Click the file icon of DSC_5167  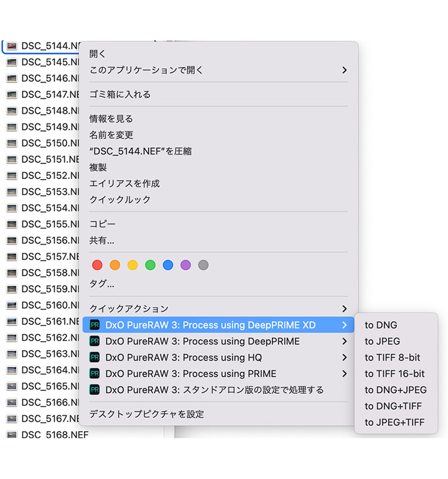(x=12, y=419)
